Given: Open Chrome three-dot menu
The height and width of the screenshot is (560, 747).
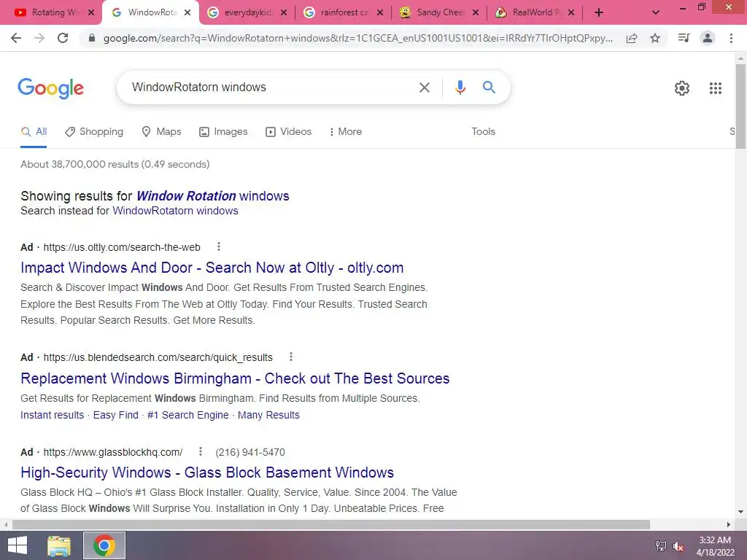Looking at the screenshot, I should click(x=731, y=38).
